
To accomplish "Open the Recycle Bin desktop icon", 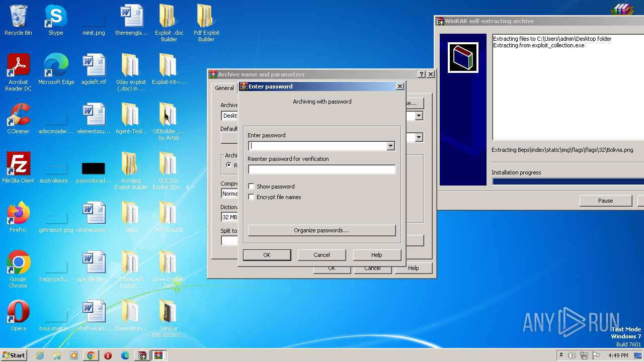I will tap(18, 21).
